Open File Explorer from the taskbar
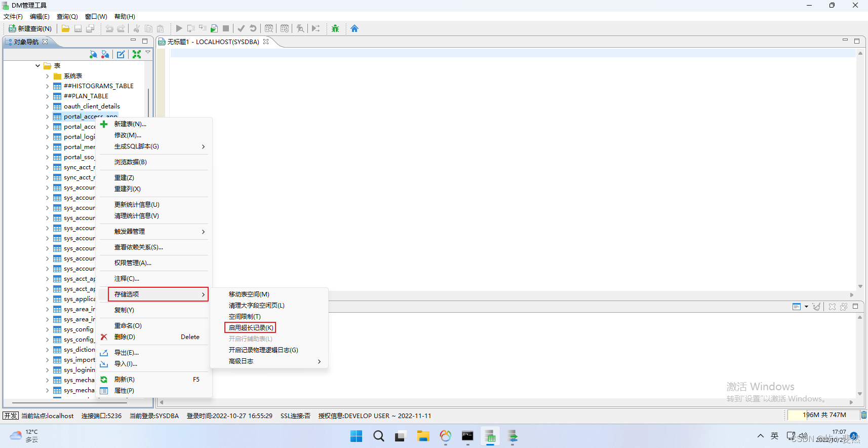Viewport: 868px width, 448px height. 423,436
